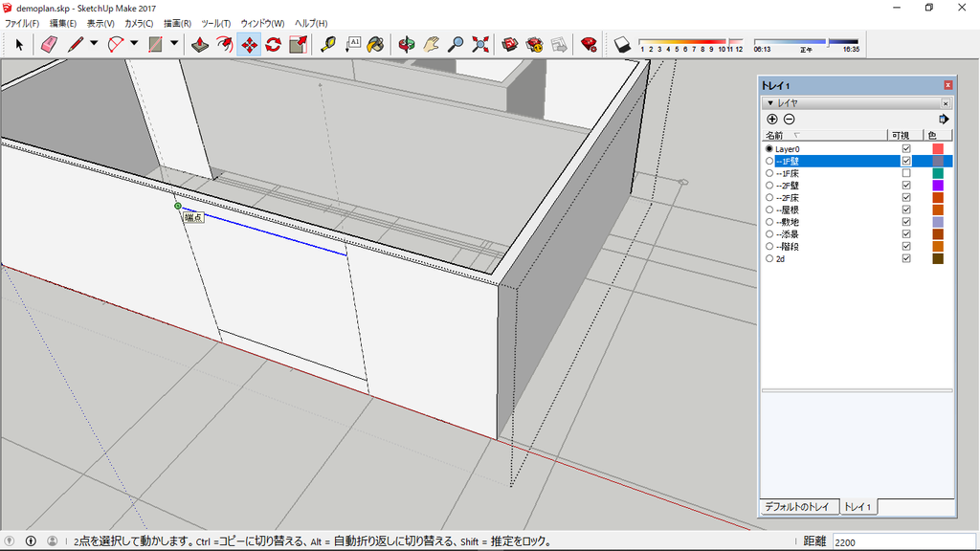Open the Line tool dropdown arrow
The height and width of the screenshot is (551, 980).
tap(94, 44)
